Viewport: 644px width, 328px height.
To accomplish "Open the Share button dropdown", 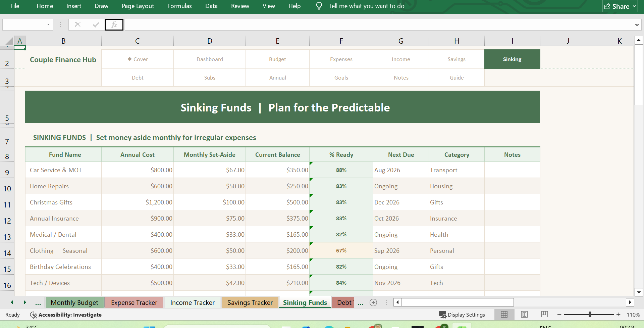I will pos(620,6).
